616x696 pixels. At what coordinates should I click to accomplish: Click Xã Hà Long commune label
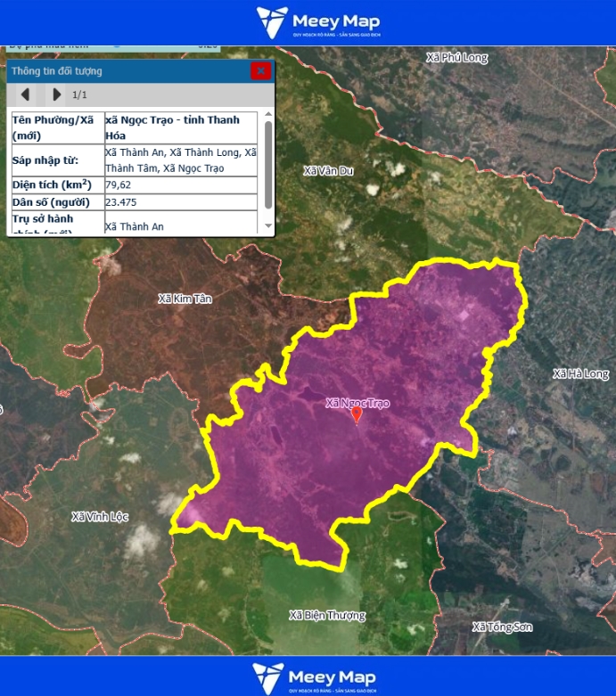click(x=580, y=374)
